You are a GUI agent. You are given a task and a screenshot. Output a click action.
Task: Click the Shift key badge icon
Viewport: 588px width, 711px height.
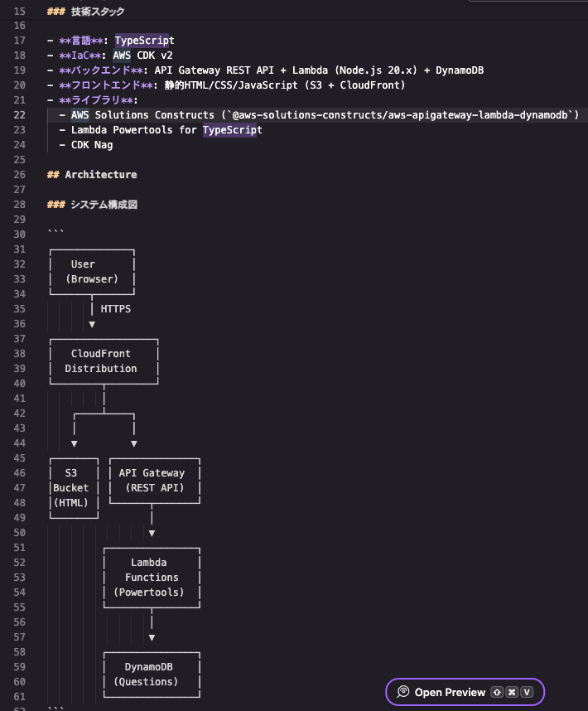point(497,693)
